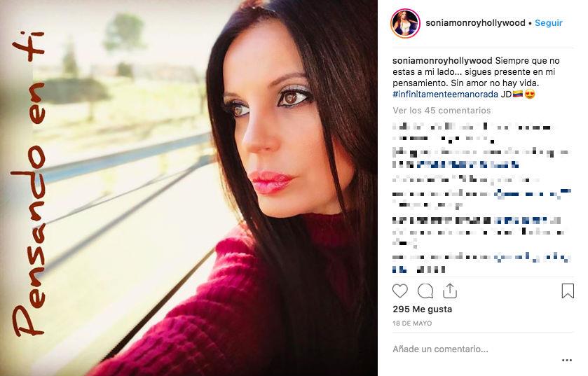Follow the account via Seguir

(548, 23)
